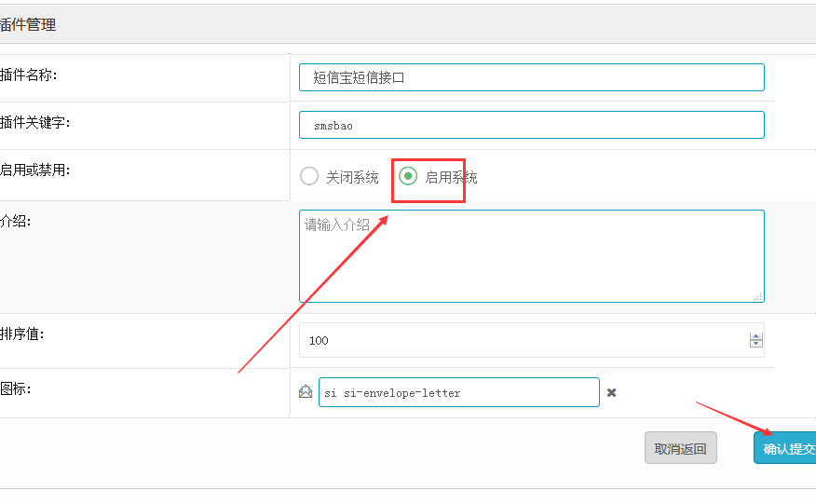This screenshot has width=816, height=504.
Task: Click the envelope icon preview beside icon field
Action: (306, 391)
